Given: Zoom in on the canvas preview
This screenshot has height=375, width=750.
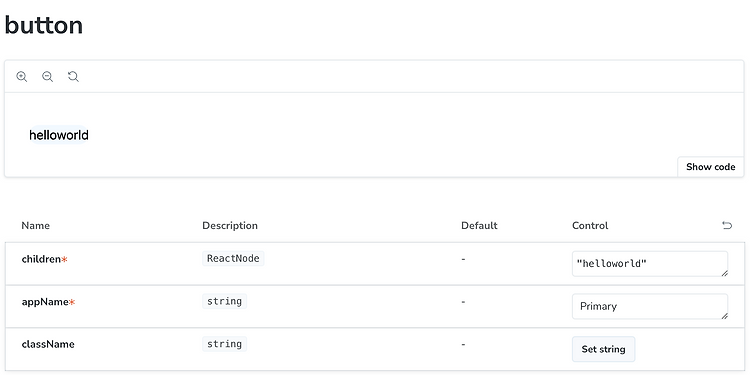Looking at the screenshot, I should [22, 77].
